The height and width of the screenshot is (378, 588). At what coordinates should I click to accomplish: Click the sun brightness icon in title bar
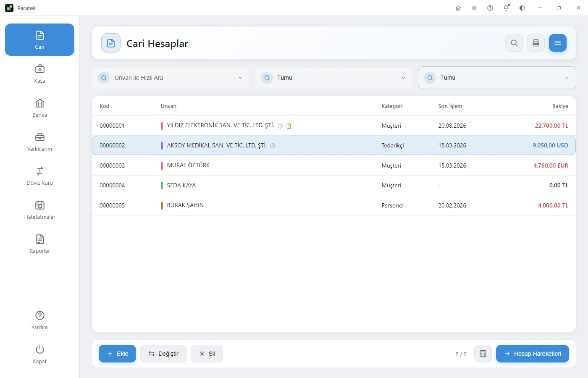coord(474,8)
